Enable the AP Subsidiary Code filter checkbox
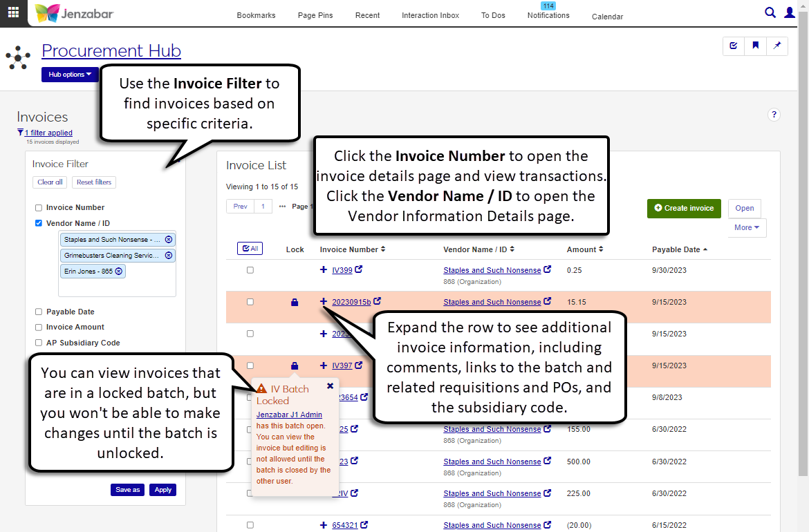 tap(39, 343)
